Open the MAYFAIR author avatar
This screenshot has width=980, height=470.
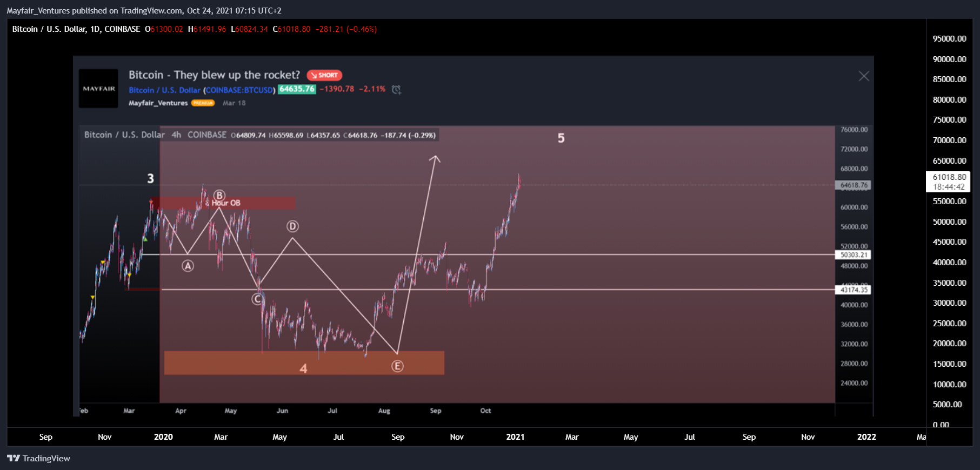pyautogui.click(x=98, y=89)
